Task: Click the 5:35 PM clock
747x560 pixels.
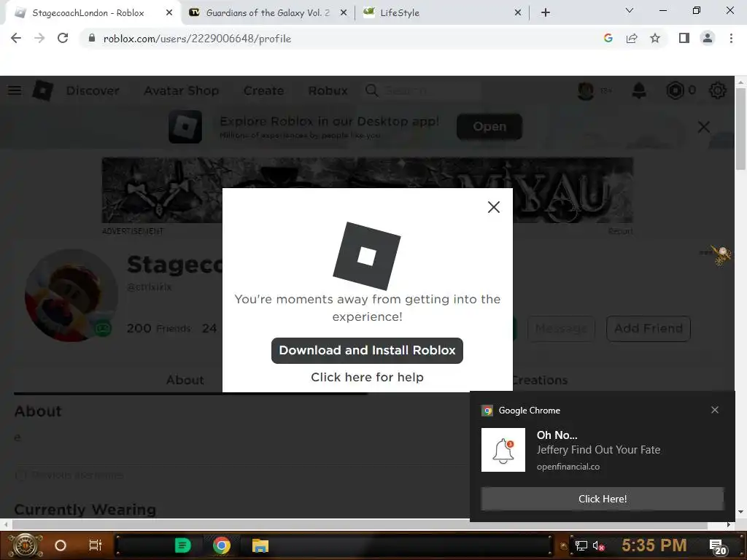Action: pyautogui.click(x=654, y=545)
